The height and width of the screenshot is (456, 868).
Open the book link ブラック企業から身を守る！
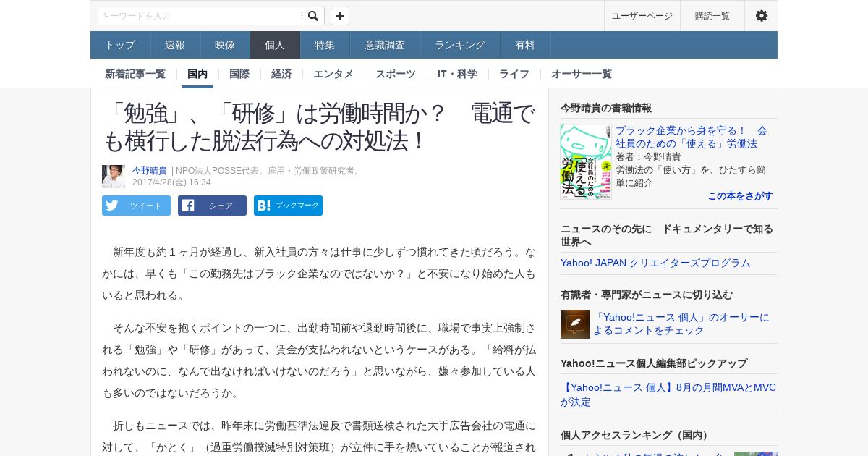coord(692,137)
